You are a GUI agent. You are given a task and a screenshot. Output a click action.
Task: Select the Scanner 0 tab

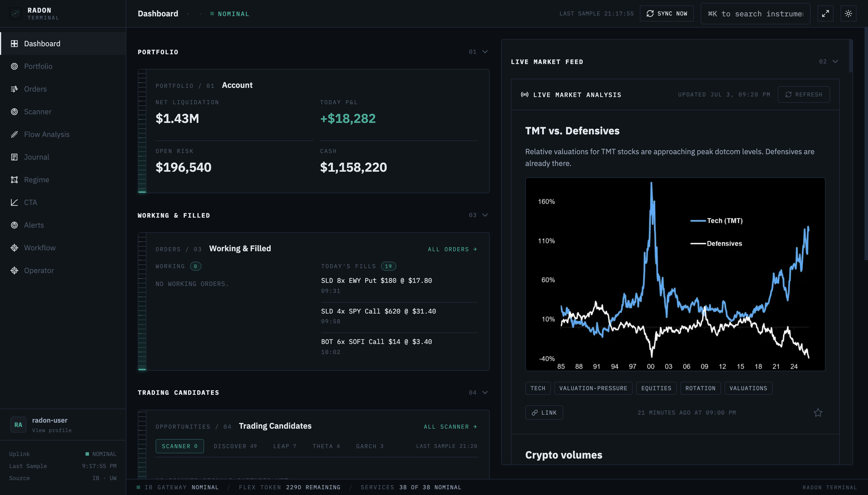(179, 446)
